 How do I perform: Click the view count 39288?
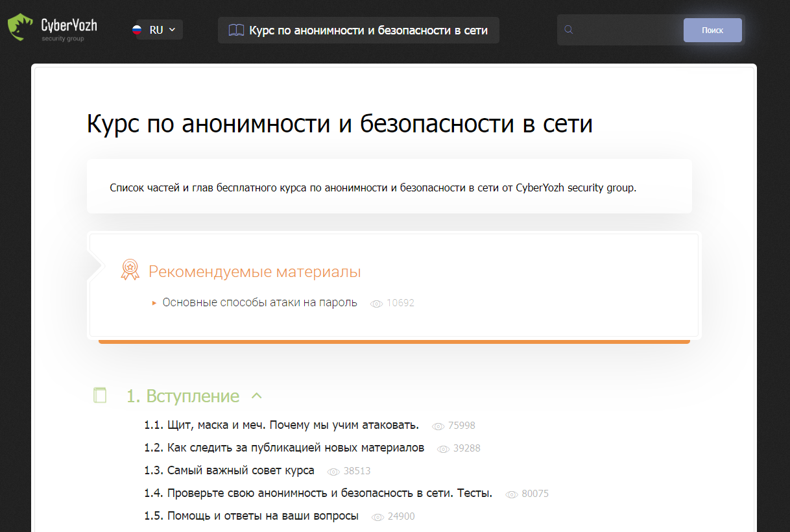[x=467, y=448]
